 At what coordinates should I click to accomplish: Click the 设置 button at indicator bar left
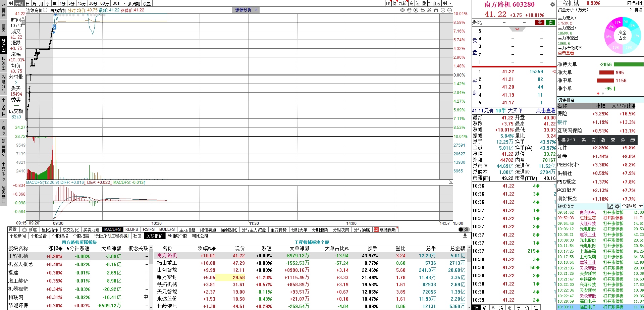pyautogui.click(x=13, y=229)
